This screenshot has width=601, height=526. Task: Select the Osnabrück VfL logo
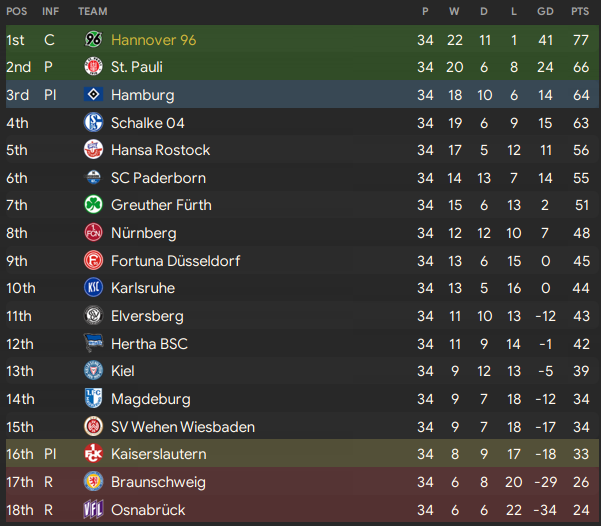click(93, 510)
